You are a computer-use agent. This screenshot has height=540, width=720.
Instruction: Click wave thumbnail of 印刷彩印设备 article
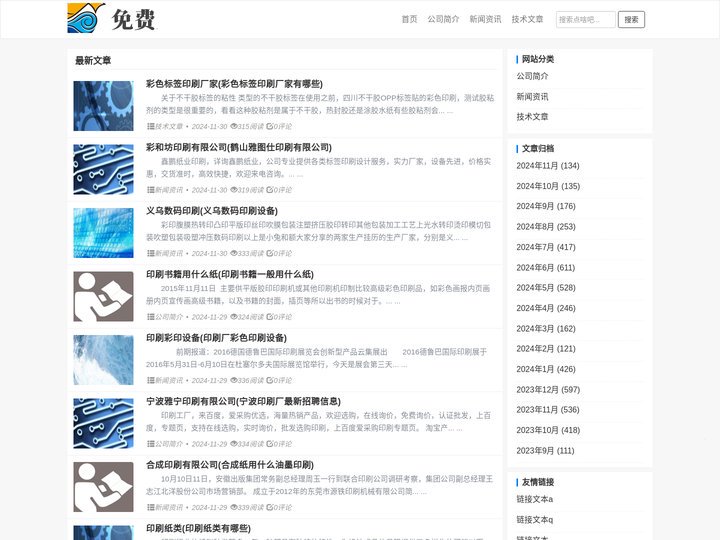pyautogui.click(x=103, y=360)
